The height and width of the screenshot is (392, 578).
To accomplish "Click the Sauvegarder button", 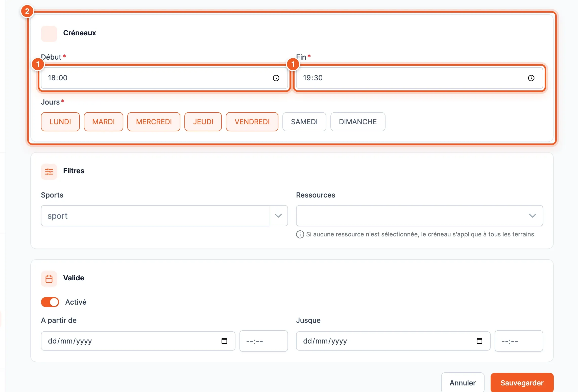I will coord(522,383).
